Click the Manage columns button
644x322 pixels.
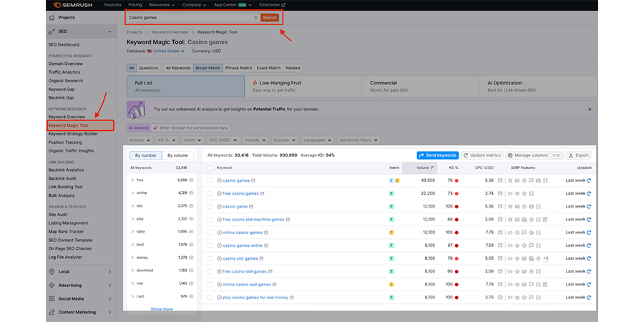tap(535, 155)
